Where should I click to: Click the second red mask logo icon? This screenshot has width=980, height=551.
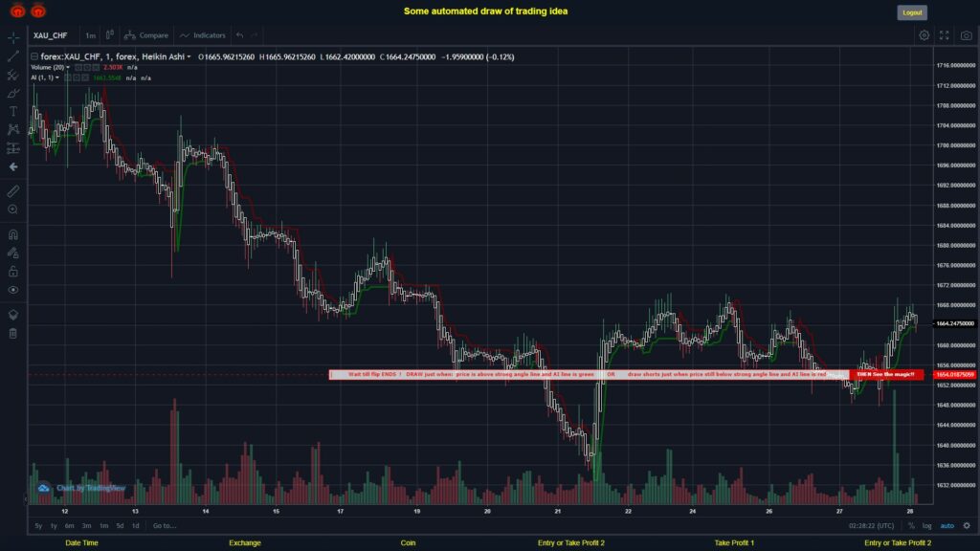click(x=38, y=11)
